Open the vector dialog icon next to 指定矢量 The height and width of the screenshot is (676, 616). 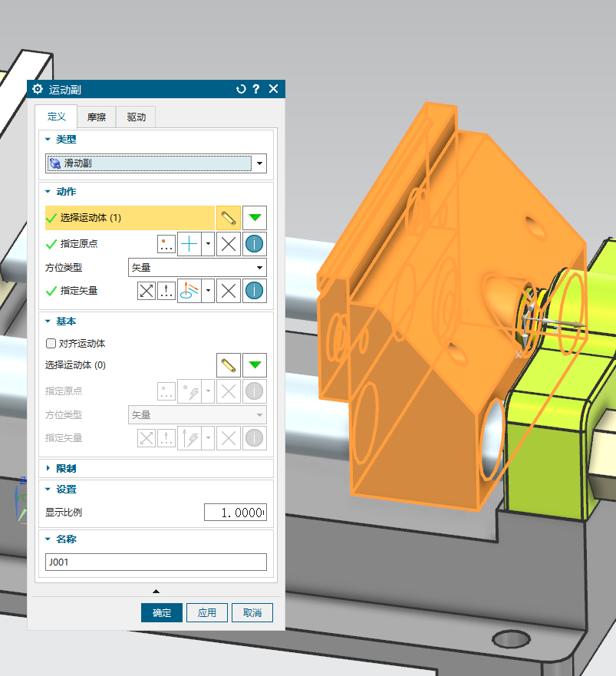(166, 291)
